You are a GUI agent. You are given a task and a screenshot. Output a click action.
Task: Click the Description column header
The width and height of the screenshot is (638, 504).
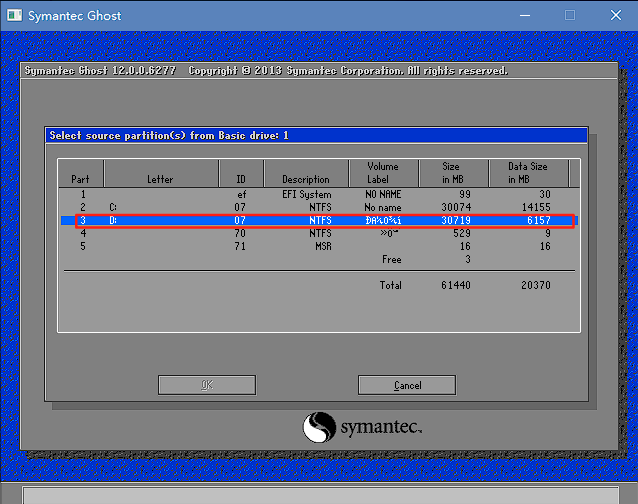[x=305, y=179]
